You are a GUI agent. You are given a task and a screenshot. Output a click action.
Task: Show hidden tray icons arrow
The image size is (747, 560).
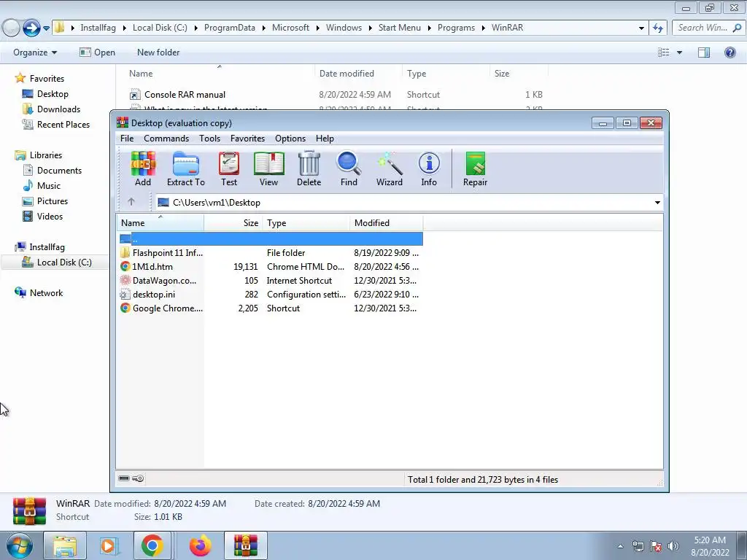620,546
